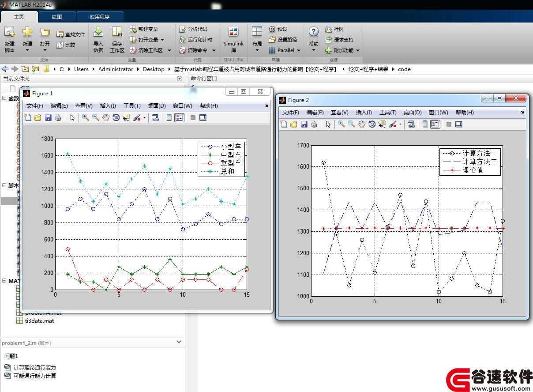Click the Import Data (导入数据) icon
Screen dimensions: 533x392
98,32
